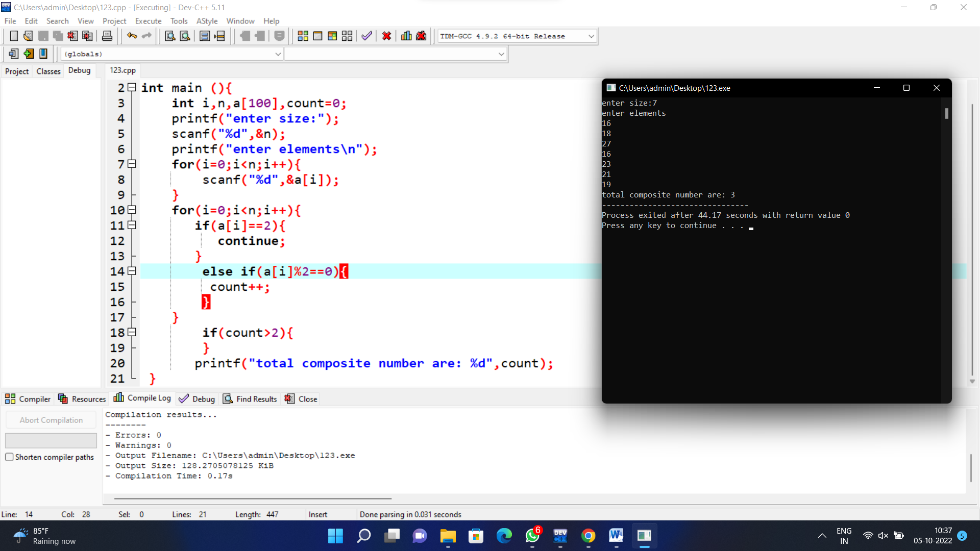Screen dimensions: 980x551
Task: Click the red X Rebuild All icon
Action: [x=386, y=36]
